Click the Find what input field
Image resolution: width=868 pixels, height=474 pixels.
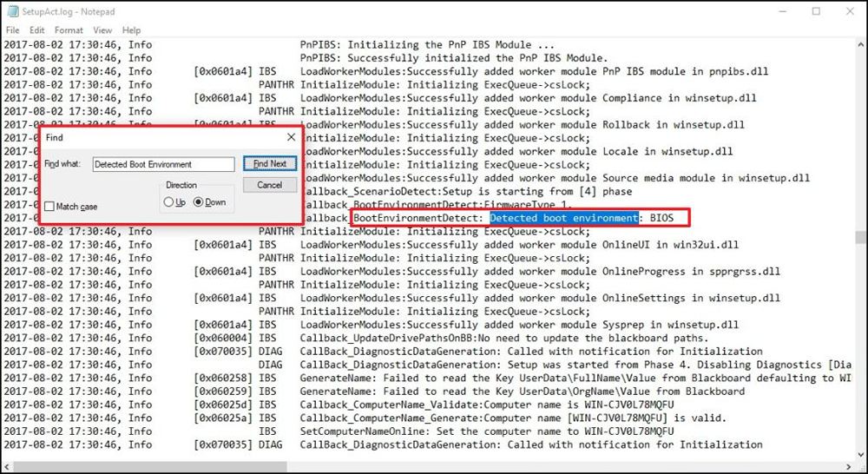pos(163,164)
